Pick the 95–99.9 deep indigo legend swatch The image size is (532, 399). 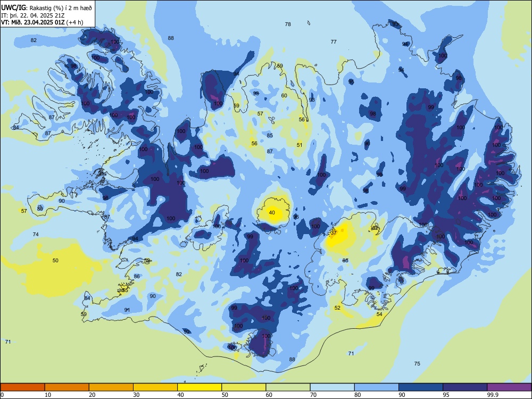point(465,387)
